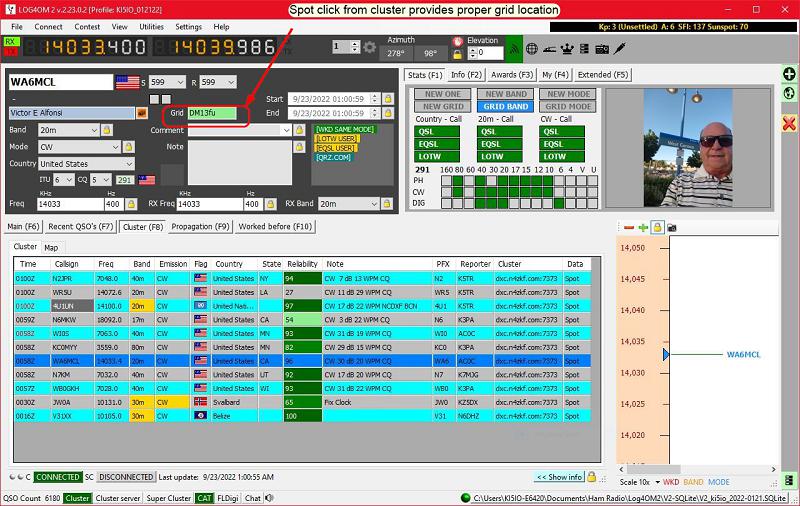This screenshot has width=800, height=506.
Task: Click the lookup icon next to Victor E Alfonsi
Action: coord(142,113)
